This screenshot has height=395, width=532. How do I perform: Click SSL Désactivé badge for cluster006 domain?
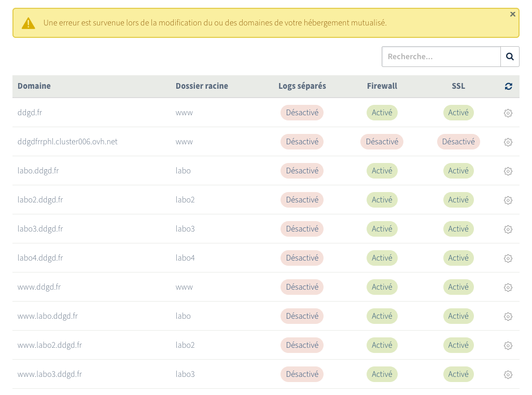tap(458, 142)
